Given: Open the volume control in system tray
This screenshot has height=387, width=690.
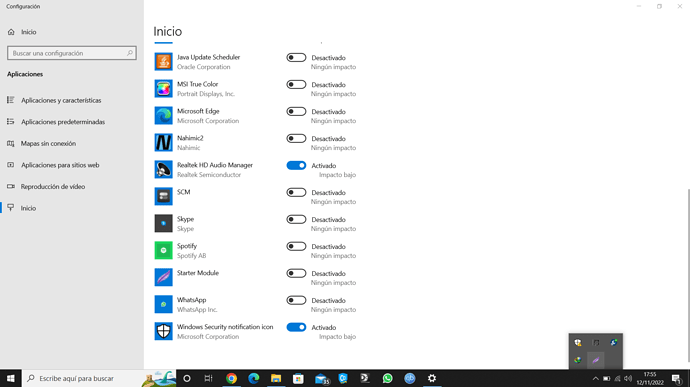Looking at the screenshot, I should [x=628, y=379].
